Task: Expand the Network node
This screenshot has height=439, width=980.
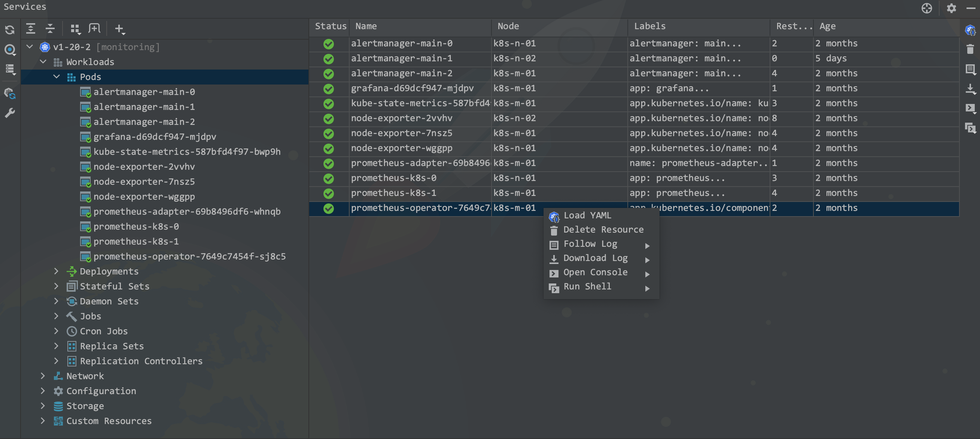Action: (x=43, y=376)
